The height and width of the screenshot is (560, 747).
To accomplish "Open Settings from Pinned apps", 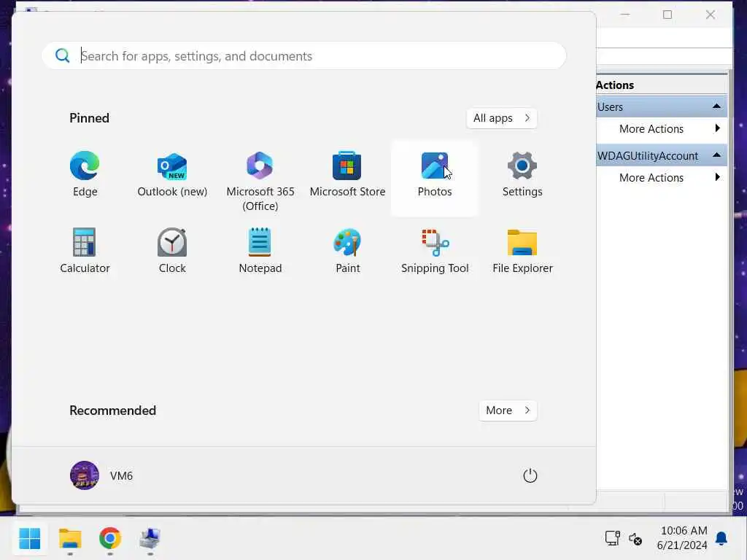I will (522, 175).
